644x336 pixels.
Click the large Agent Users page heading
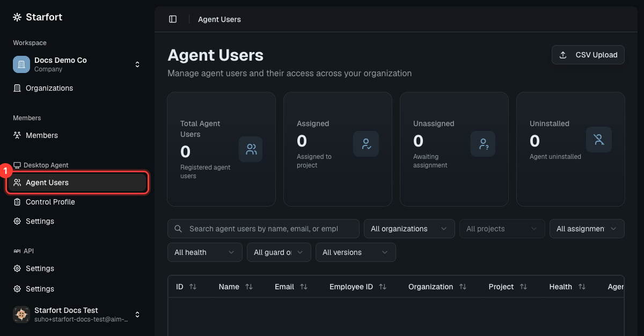[216, 55]
